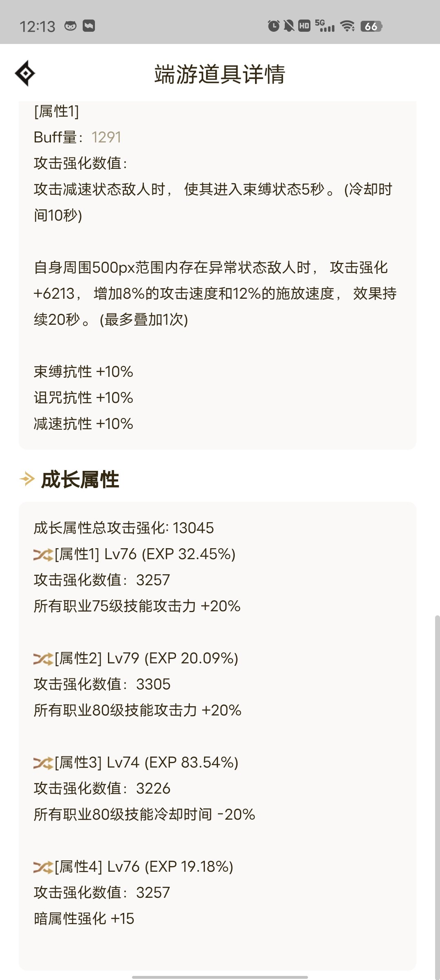Viewport: 440px width, 980px height.
Task: Tap shuffle icon beside 属性2 Lv79
Action: tap(43, 658)
